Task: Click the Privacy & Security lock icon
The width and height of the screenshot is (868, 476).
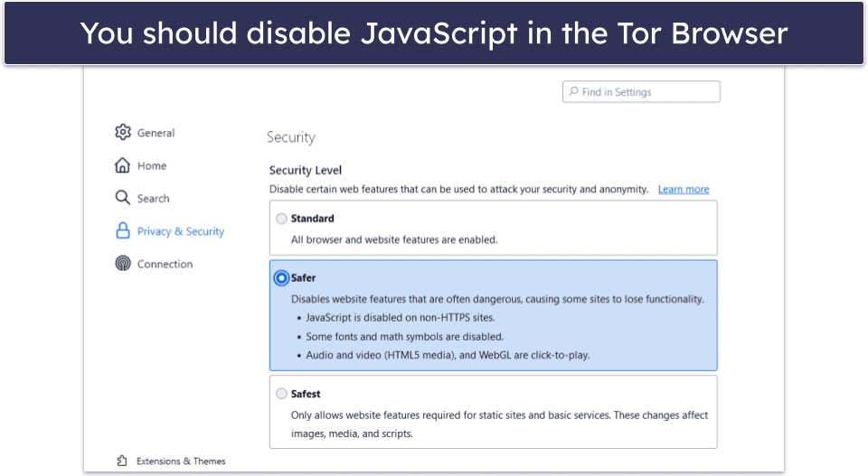Action: coord(122,230)
